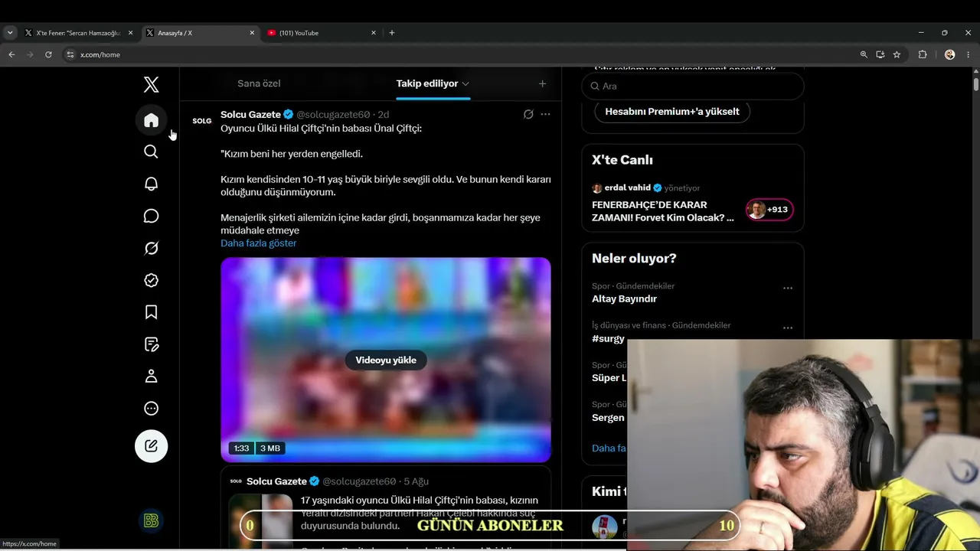This screenshot has width=980, height=551.
Task: Open the account switcher avatar at sidebar bottom
Action: pos(152,521)
